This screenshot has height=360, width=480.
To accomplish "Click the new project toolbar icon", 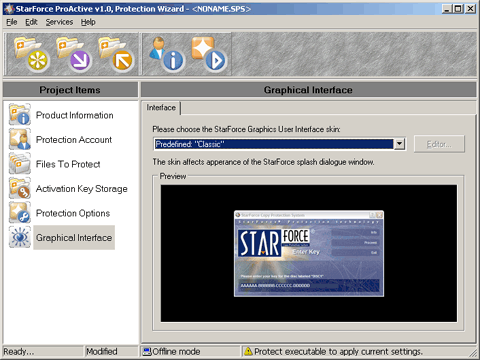I will tap(32, 54).
